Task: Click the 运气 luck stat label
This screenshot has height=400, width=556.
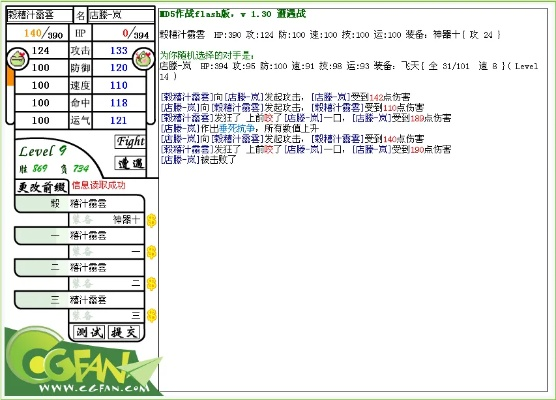Action: coord(80,121)
